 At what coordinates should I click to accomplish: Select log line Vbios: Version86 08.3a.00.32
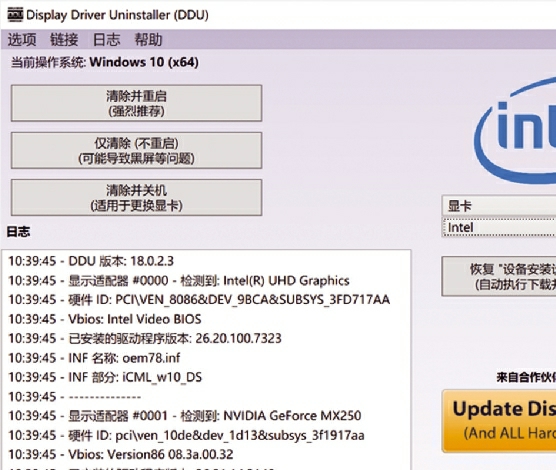point(121,454)
